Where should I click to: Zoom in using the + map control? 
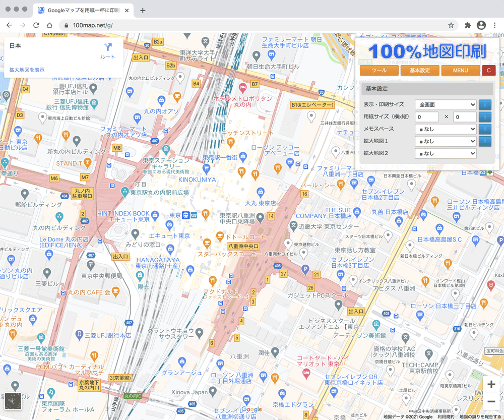tap(491, 384)
